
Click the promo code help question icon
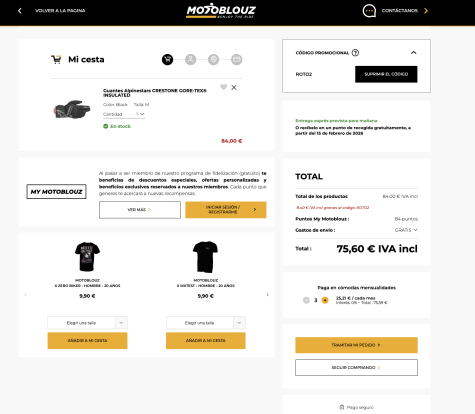pyautogui.click(x=355, y=53)
